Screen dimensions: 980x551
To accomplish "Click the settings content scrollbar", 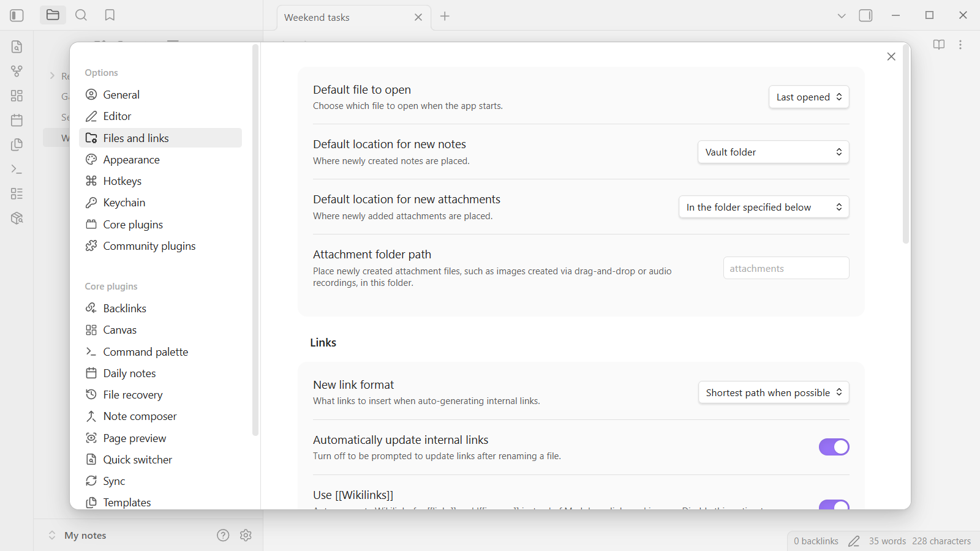I will click(x=906, y=144).
